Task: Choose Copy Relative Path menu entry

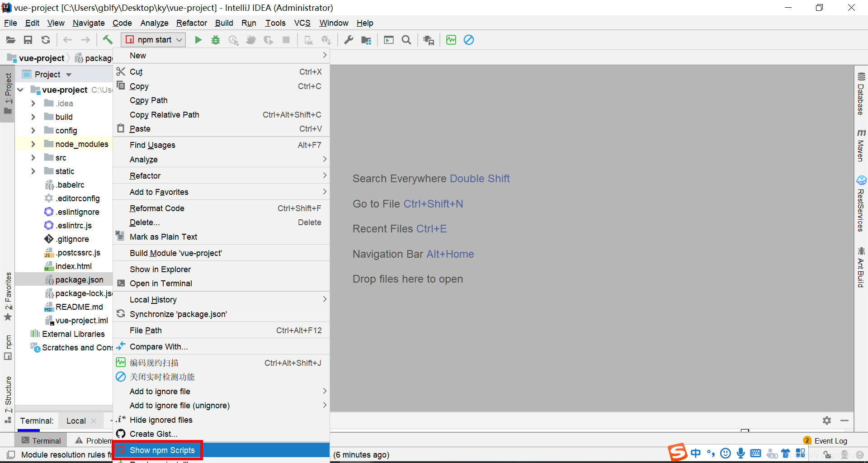Action: pos(221,115)
